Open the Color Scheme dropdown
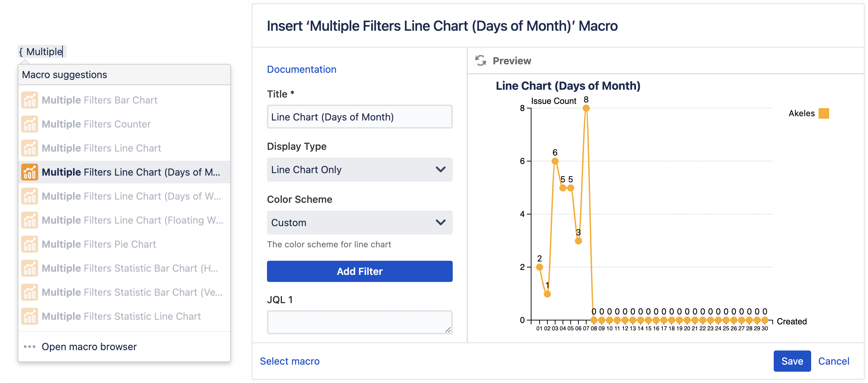This screenshot has width=868, height=383. [x=359, y=223]
